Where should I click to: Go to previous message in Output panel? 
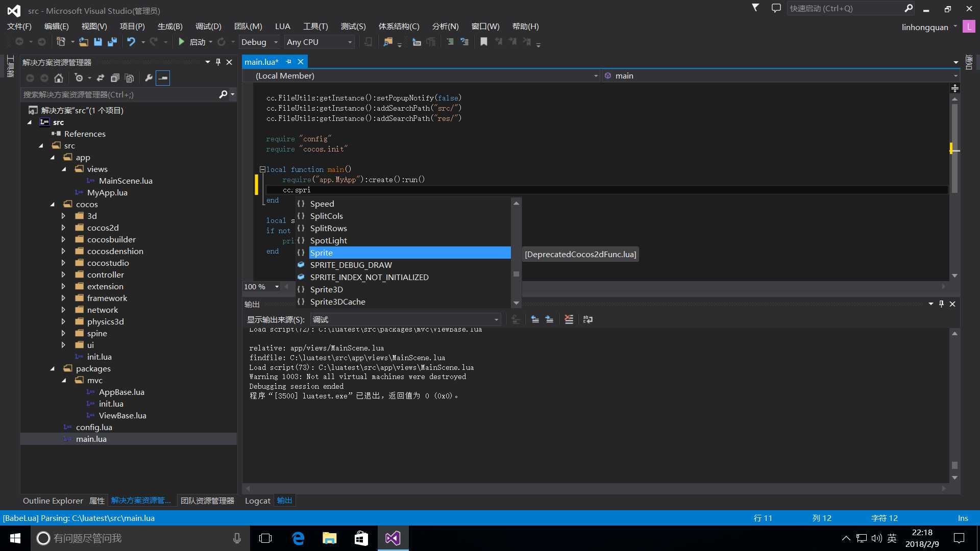pos(535,319)
